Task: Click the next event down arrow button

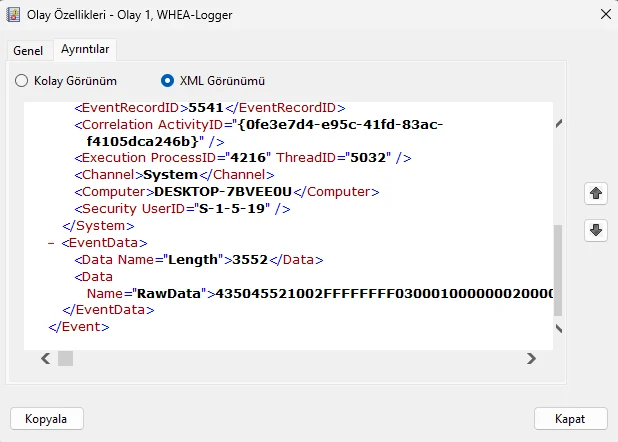Action: click(x=596, y=230)
